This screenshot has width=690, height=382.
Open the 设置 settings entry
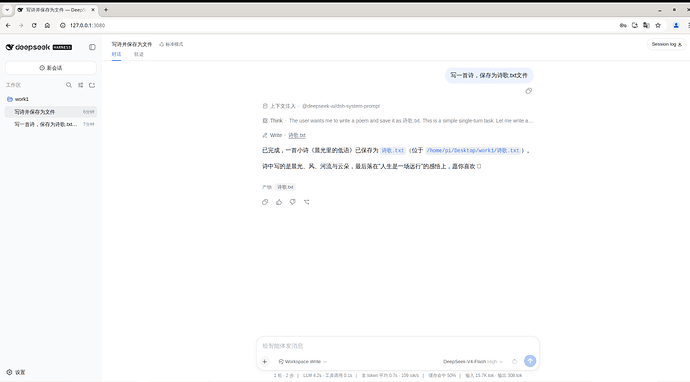point(16,372)
